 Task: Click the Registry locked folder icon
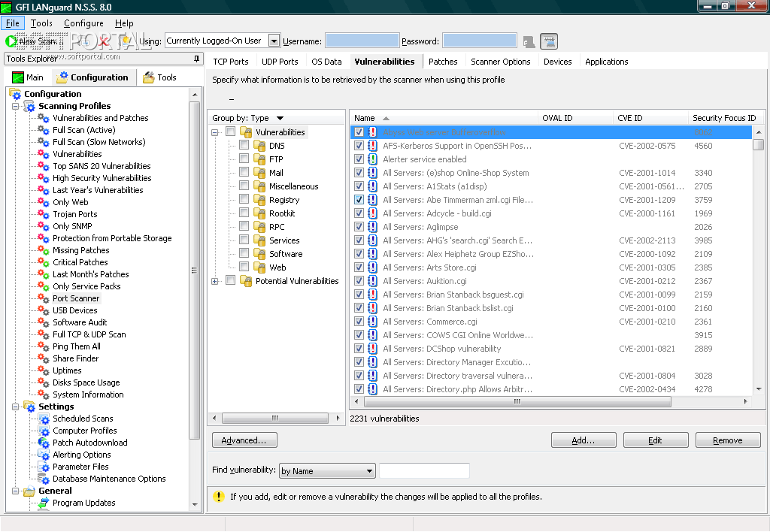click(x=259, y=199)
